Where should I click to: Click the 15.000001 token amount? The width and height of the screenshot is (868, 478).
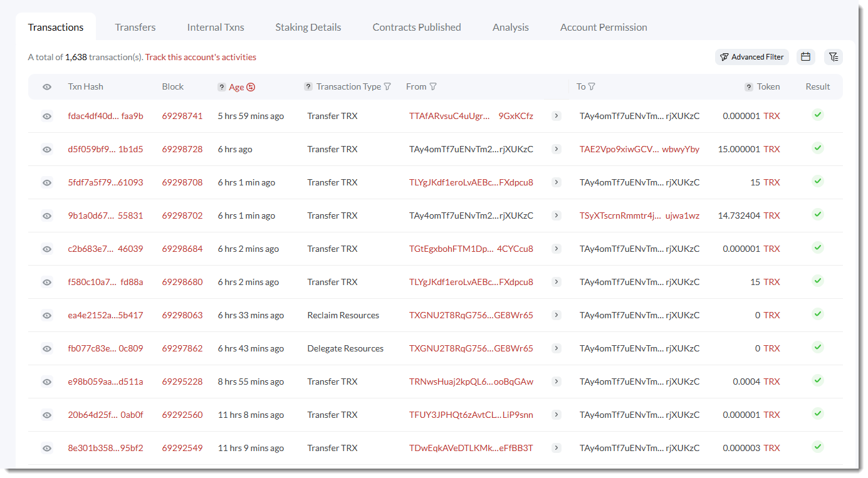coord(739,149)
